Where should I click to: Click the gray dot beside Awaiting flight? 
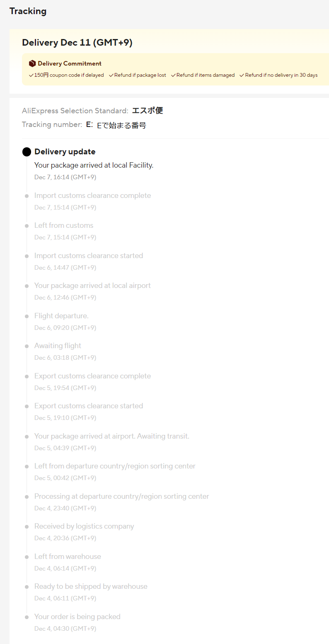point(27,346)
